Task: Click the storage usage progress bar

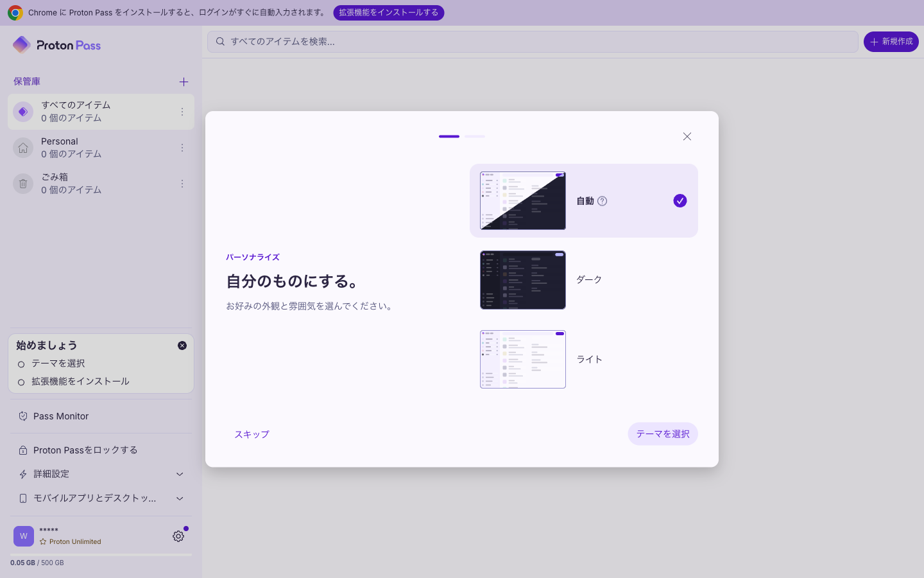Action: click(101, 555)
